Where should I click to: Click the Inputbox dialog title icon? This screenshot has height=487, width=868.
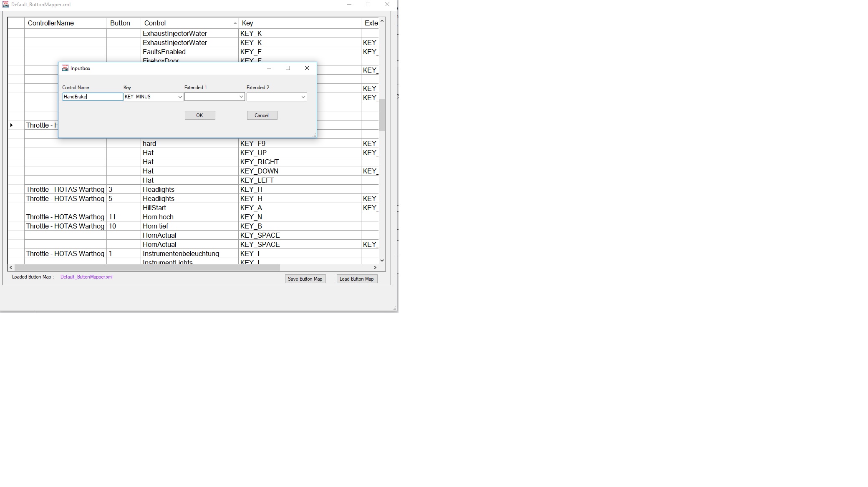(x=65, y=68)
